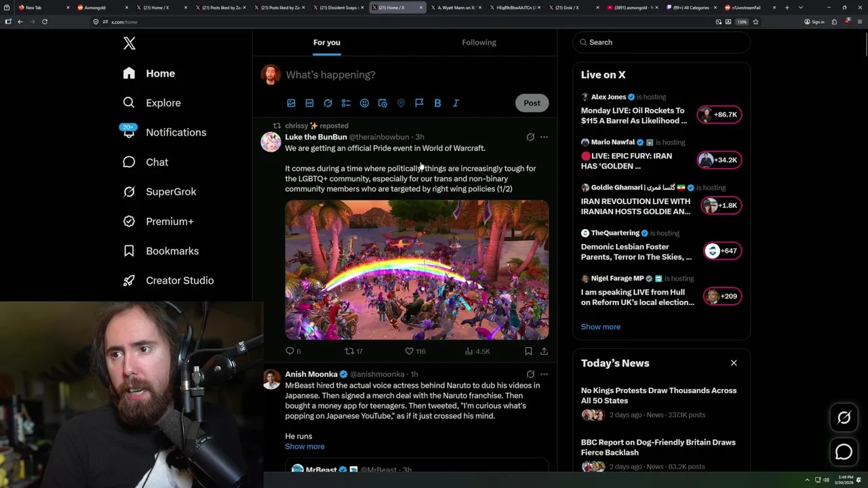Viewport: 868px width, 488px height.
Task: Open Premium+ in the sidebar
Action: 158,221
